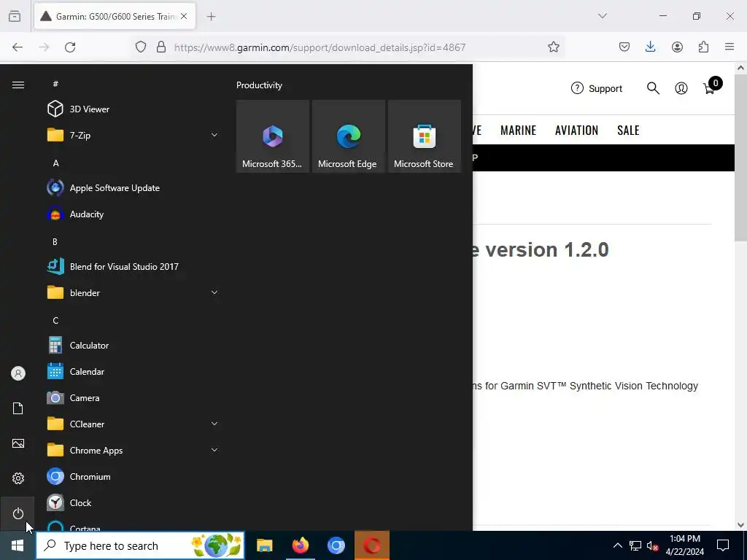747x560 pixels.
Task: Save page to Pocket
Action: (624, 47)
